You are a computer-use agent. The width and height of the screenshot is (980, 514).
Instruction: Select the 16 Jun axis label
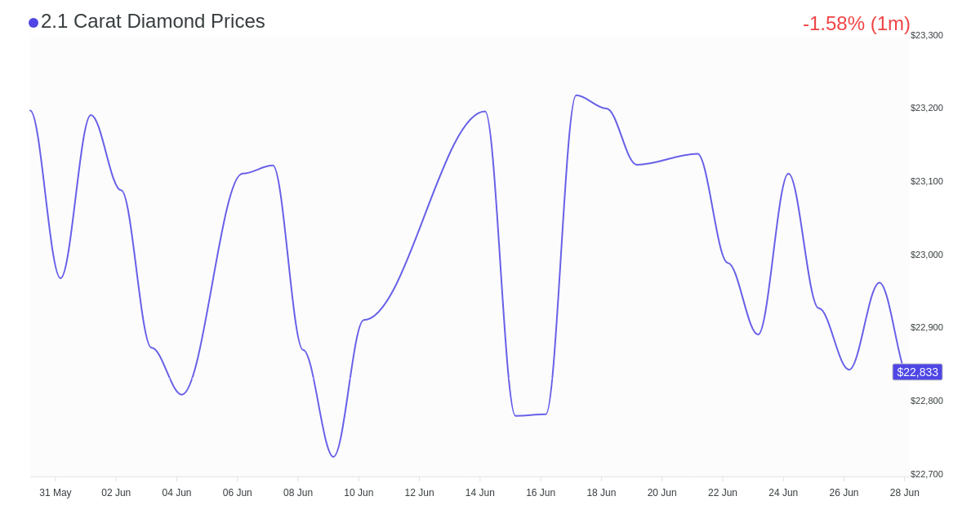(541, 493)
